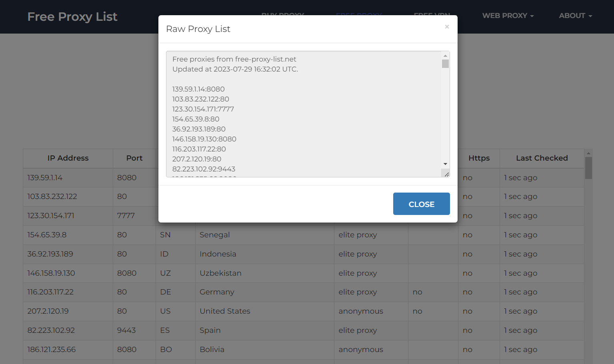Select the FREE VPN menu item

pos(431,16)
